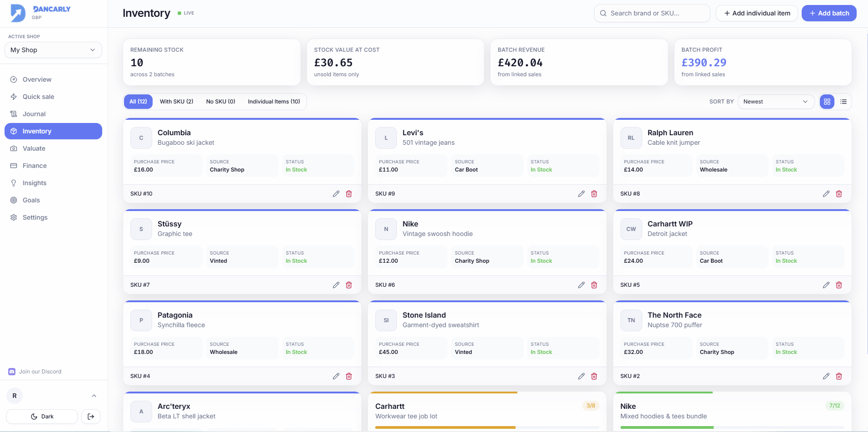Open the Overview page

coord(53,79)
